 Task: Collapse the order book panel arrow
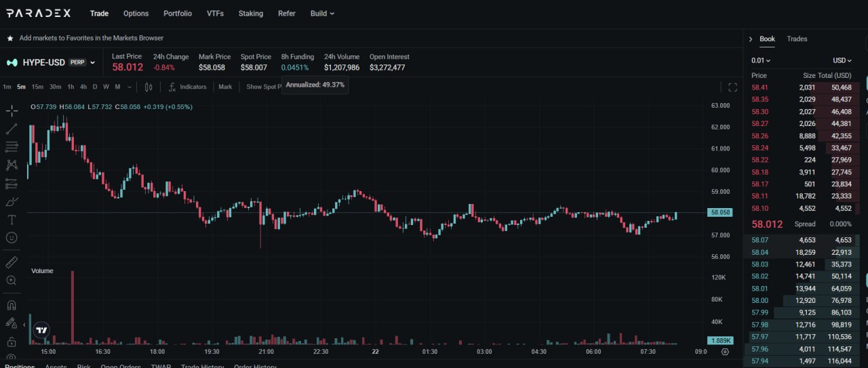tap(751, 39)
